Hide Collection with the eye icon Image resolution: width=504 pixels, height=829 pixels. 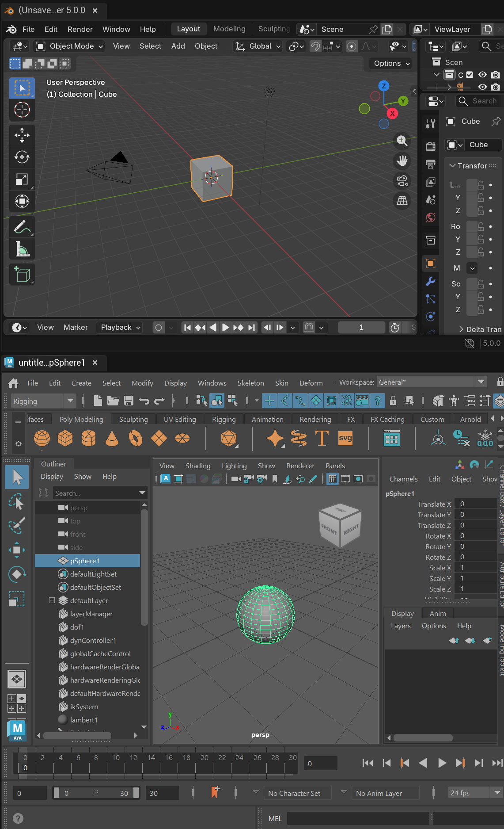point(482,75)
